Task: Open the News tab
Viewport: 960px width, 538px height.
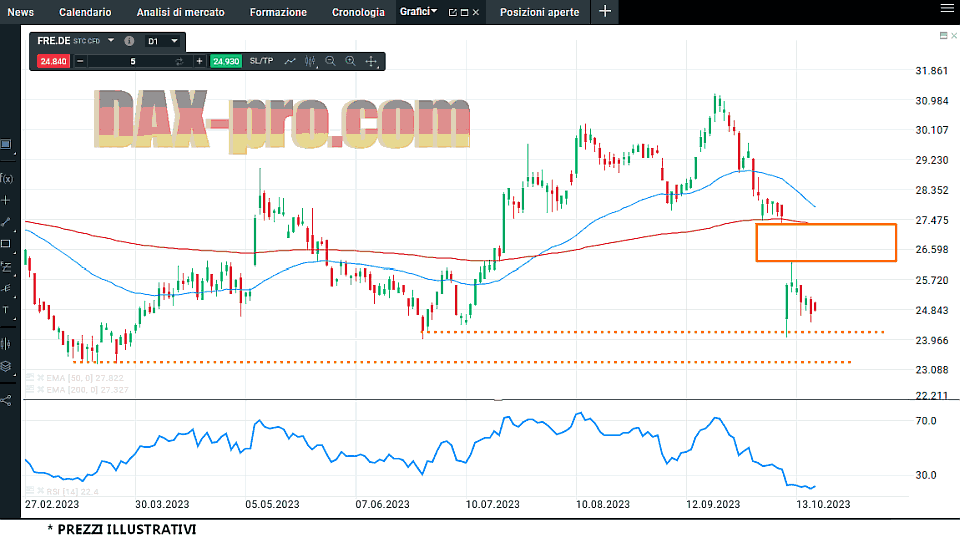Action: pos(21,12)
